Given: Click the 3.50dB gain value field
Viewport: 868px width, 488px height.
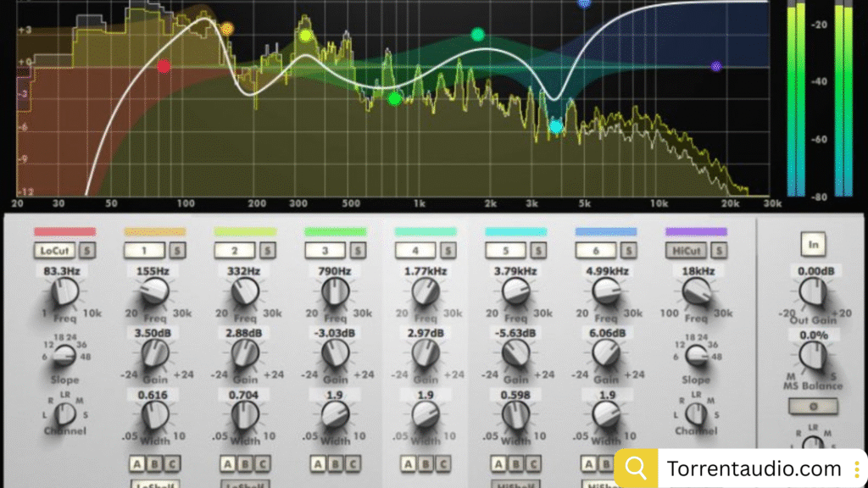Looking at the screenshot, I should (x=154, y=335).
